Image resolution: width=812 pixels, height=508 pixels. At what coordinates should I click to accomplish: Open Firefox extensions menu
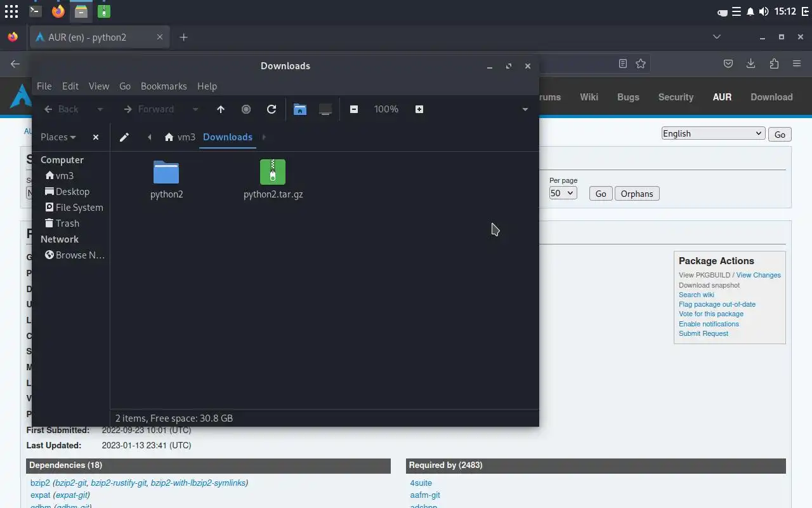click(774, 63)
